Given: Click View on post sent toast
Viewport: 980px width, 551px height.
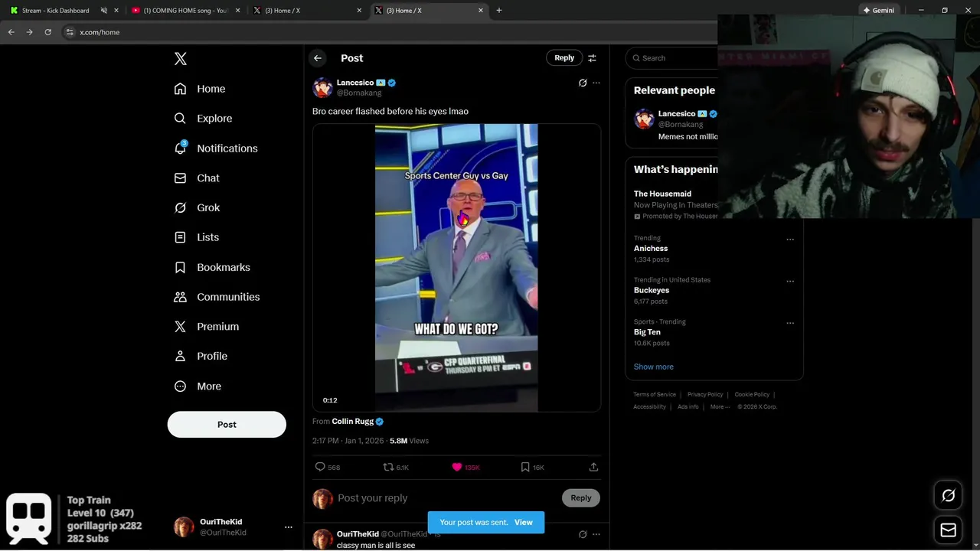Looking at the screenshot, I should (x=524, y=523).
